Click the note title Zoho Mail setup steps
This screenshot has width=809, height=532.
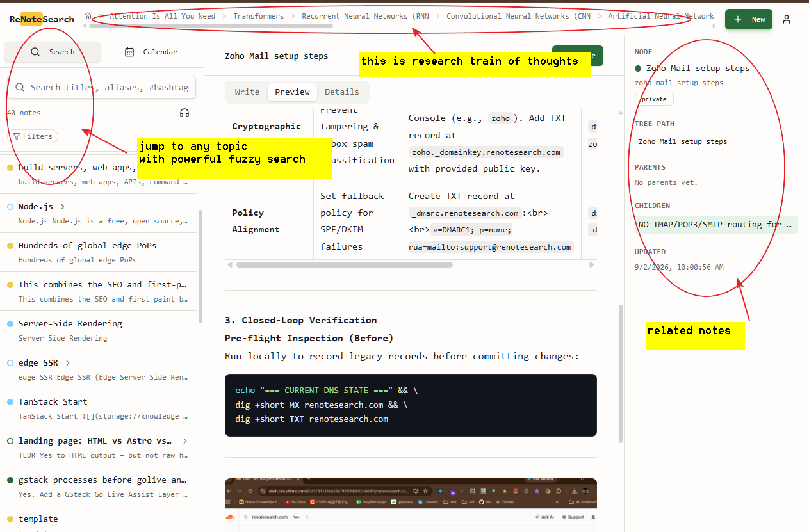(276, 56)
